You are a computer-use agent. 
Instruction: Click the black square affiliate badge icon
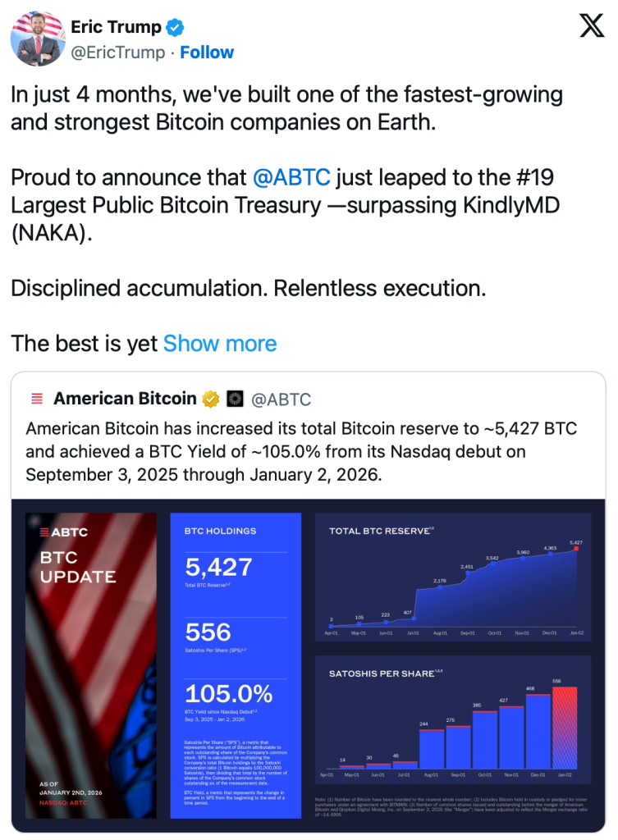pyautogui.click(x=235, y=399)
